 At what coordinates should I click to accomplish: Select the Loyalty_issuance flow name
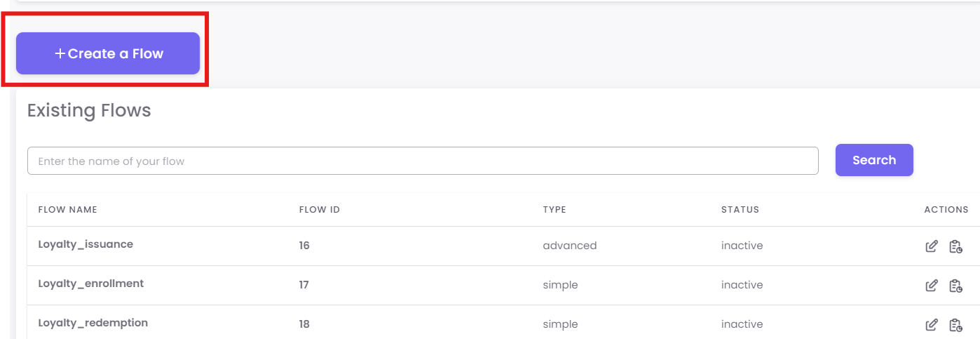coord(86,245)
